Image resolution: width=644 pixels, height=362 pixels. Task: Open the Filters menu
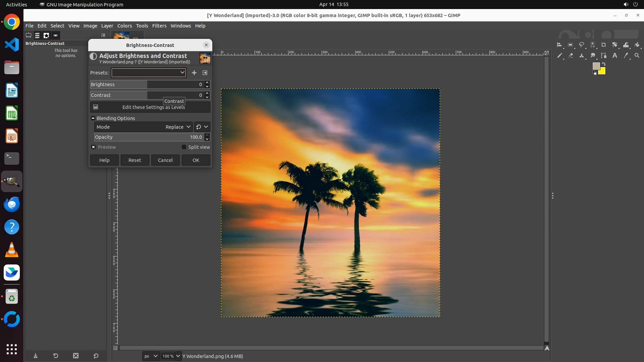(159, 26)
